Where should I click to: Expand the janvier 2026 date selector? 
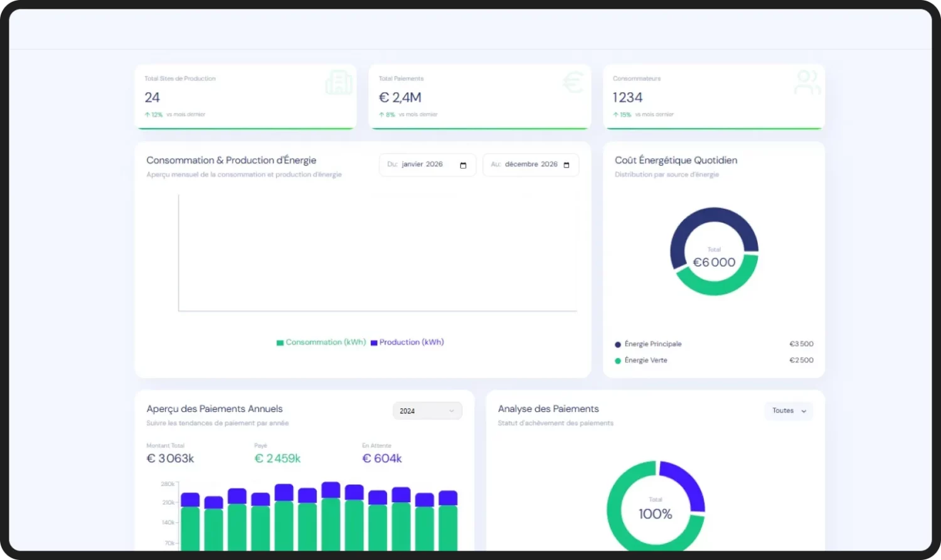coord(422,164)
